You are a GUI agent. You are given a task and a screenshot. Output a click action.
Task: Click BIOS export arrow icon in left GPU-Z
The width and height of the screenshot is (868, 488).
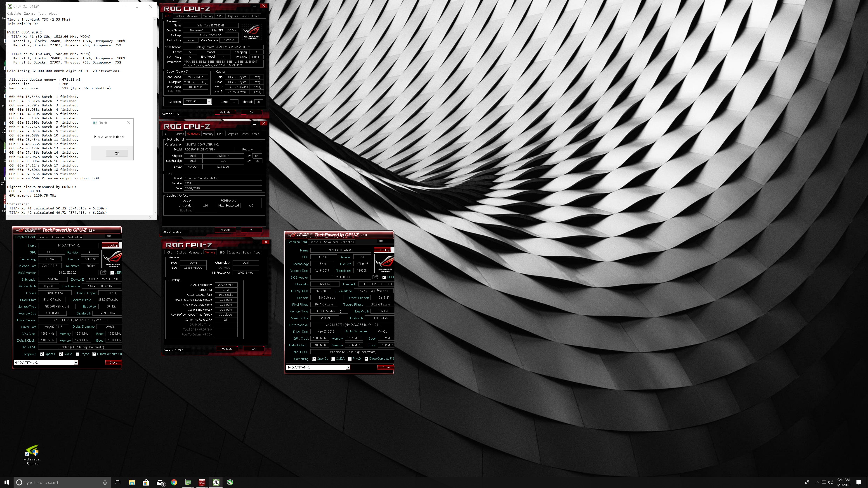coord(104,272)
